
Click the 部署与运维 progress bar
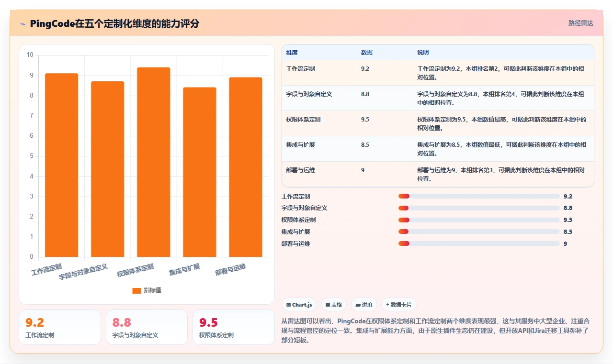479,243
